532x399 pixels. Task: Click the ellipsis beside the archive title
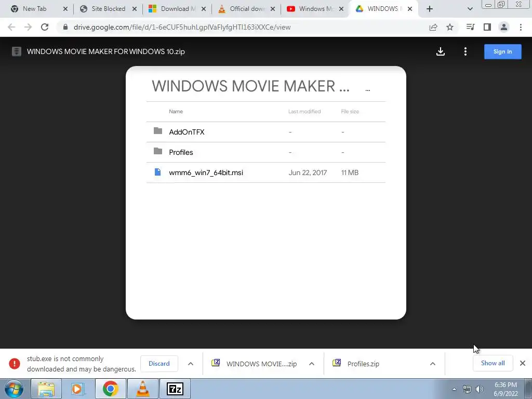(x=368, y=89)
